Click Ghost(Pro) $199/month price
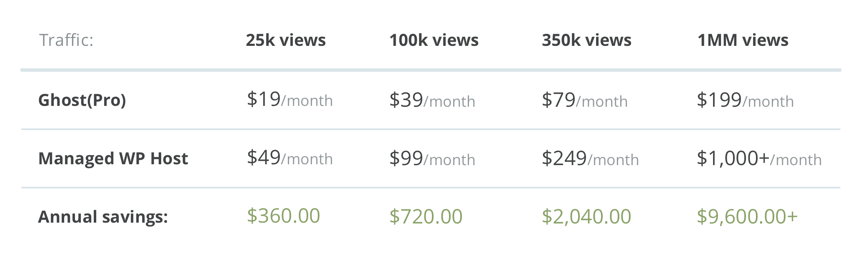This screenshot has height=266, width=868. click(746, 100)
